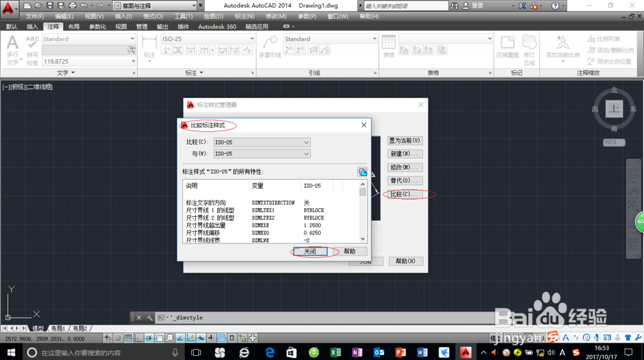Toggle transparency display button in status bar
Viewport: 644px width, 360px height.
222,338
